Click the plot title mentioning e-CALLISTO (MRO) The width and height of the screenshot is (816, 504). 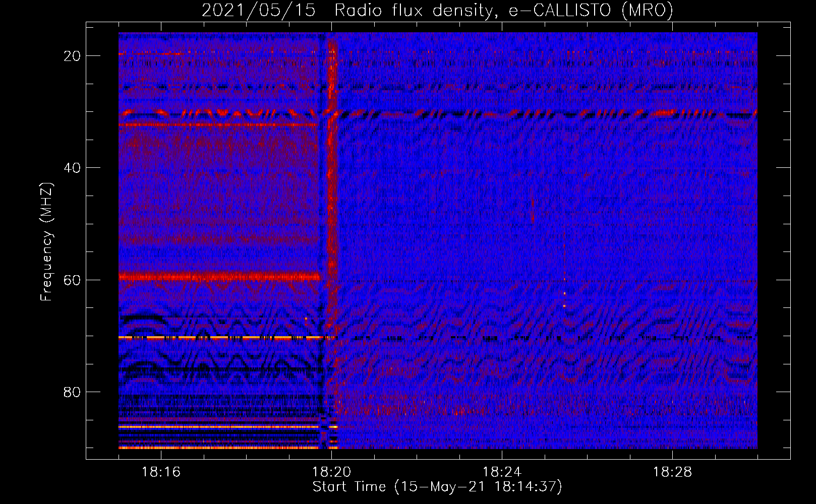pyautogui.click(x=437, y=11)
